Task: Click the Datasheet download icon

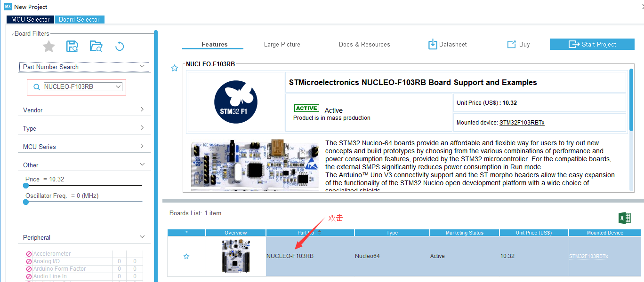Action: coord(433,44)
